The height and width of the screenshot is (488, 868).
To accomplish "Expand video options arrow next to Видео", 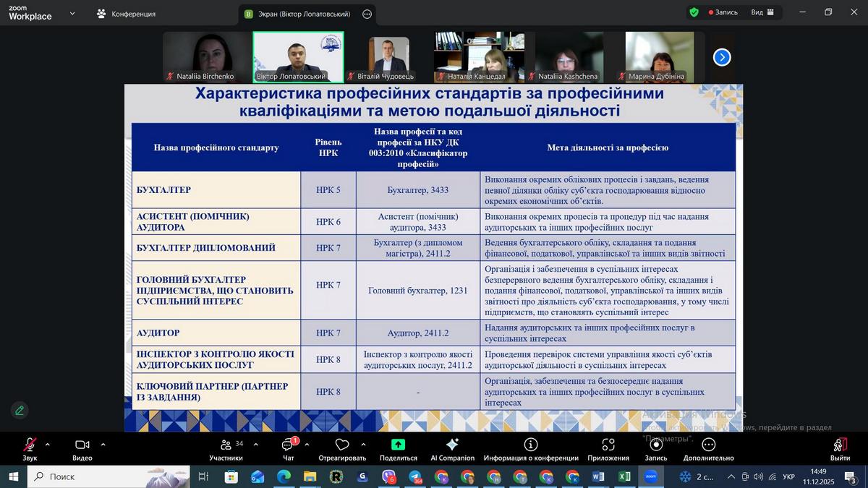I will (103, 445).
